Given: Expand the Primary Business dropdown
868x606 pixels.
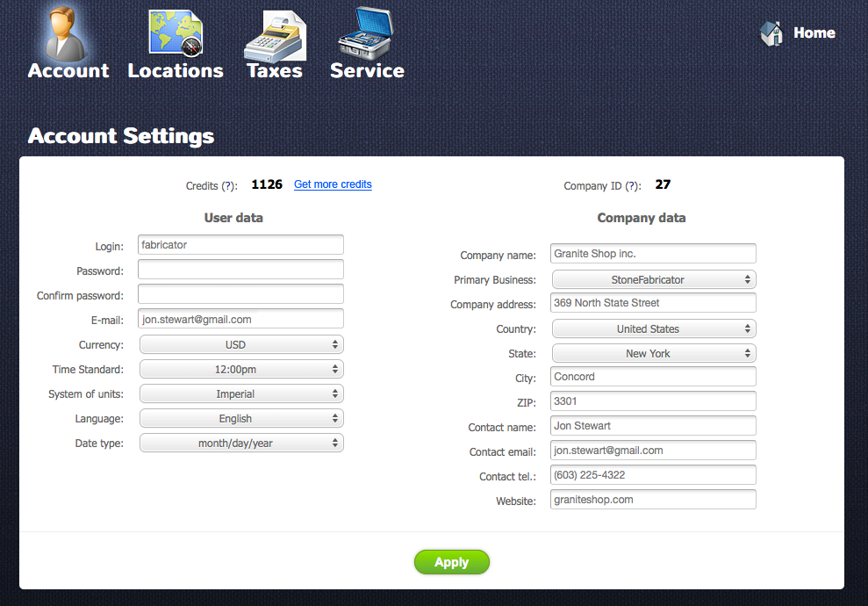Looking at the screenshot, I should click(x=653, y=278).
